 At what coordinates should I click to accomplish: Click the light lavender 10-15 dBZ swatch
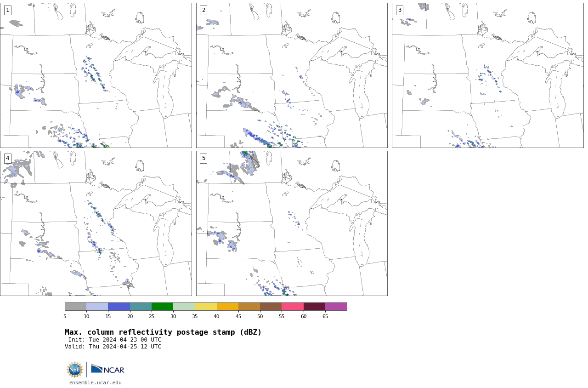click(97, 307)
